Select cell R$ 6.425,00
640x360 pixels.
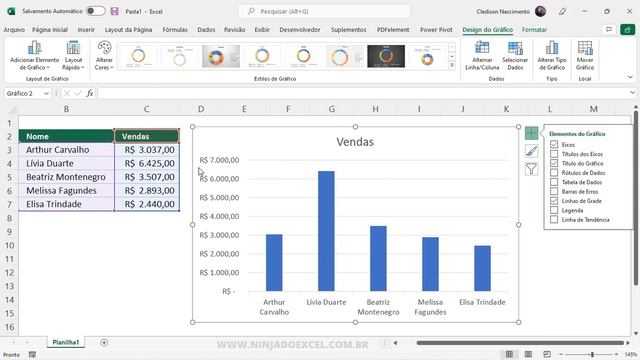tap(147, 163)
